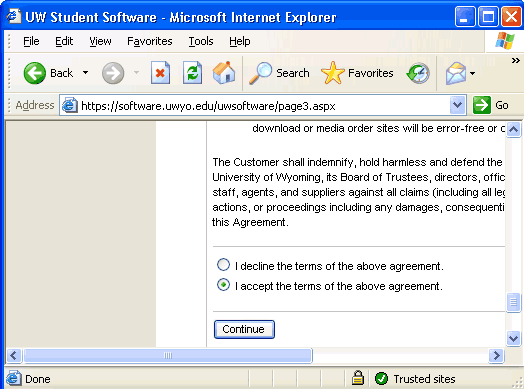Open the View menu

click(100, 41)
